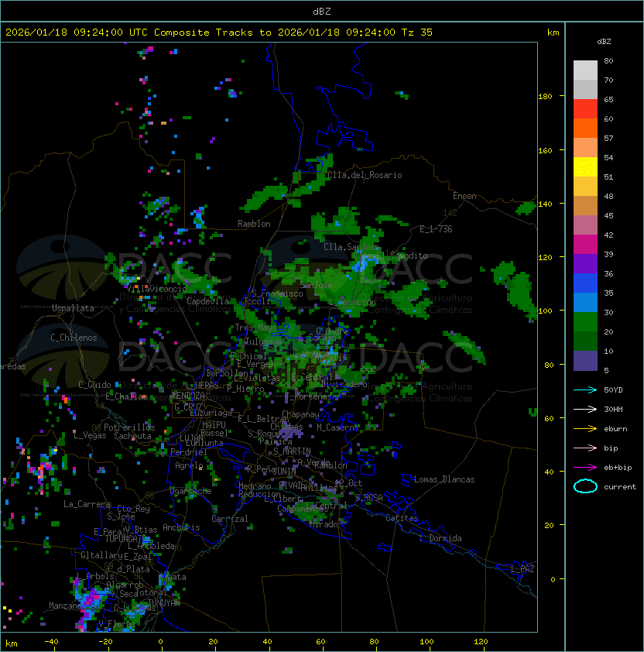This screenshot has height=652, width=644.
Task: Click the 45 value on dBZ scale
Action: click(x=608, y=216)
